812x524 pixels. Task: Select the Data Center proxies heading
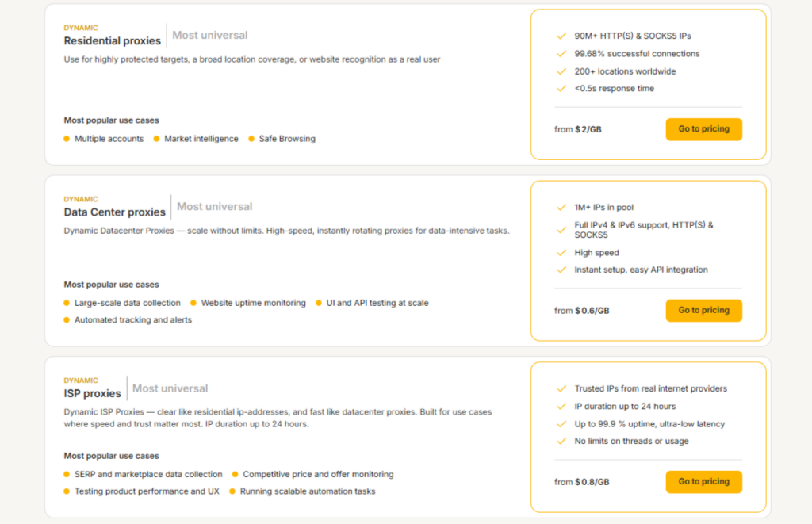click(114, 212)
